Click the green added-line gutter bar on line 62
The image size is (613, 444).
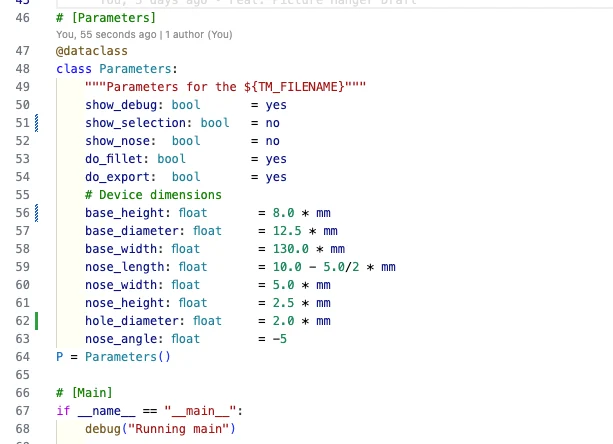point(37,321)
